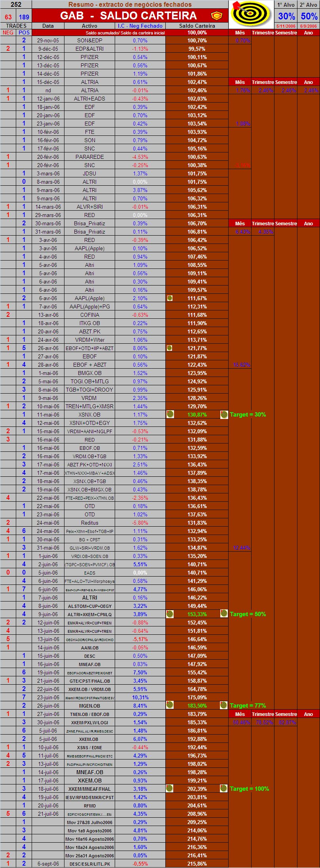Click the '8,06%' gain value

coord(140,348)
